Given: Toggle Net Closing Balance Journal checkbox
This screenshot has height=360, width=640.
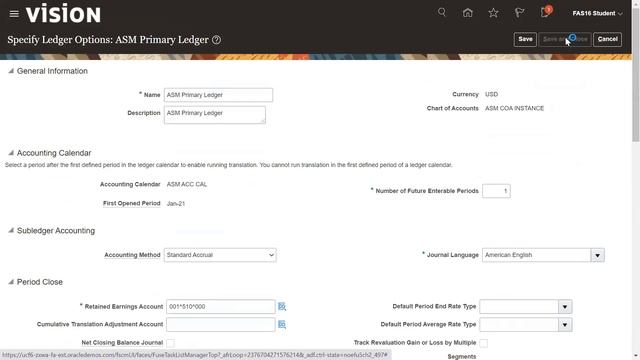Looking at the screenshot, I should [170, 343].
